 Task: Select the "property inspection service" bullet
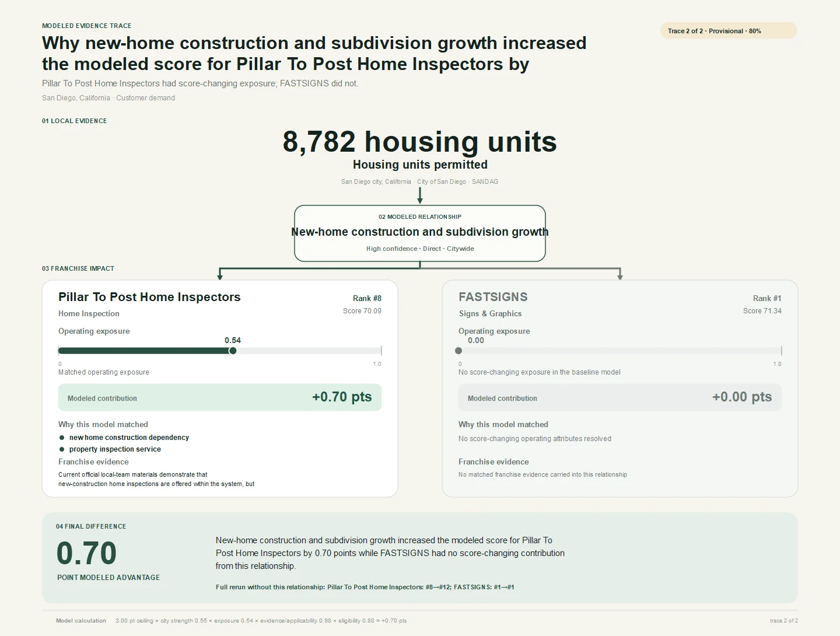click(115, 449)
